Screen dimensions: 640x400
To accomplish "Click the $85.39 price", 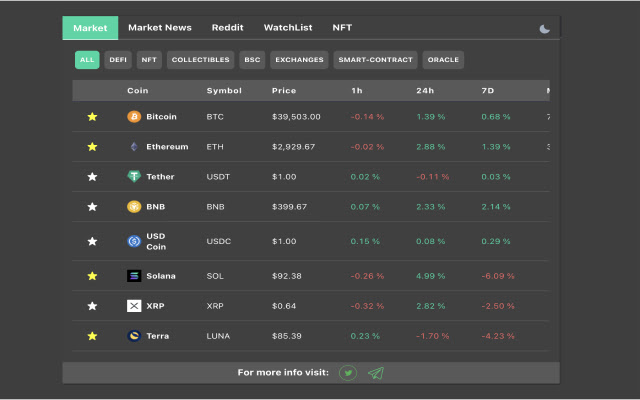I will (287, 336).
